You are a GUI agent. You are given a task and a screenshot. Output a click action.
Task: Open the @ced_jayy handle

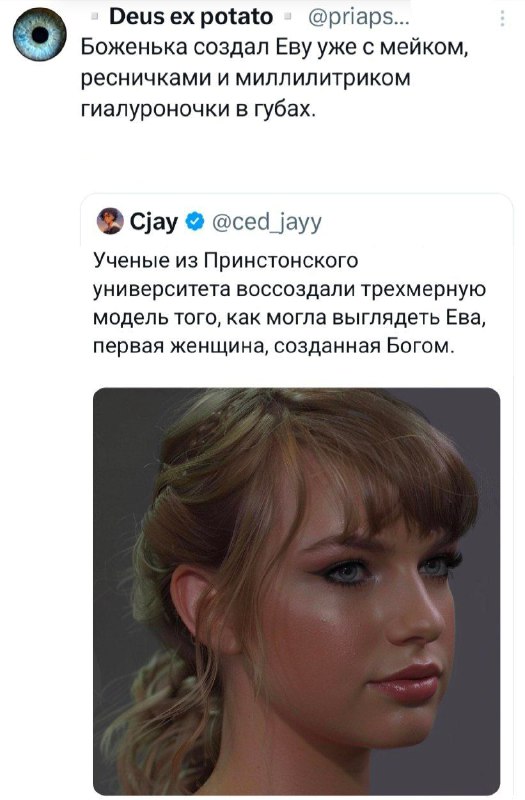pos(266,222)
